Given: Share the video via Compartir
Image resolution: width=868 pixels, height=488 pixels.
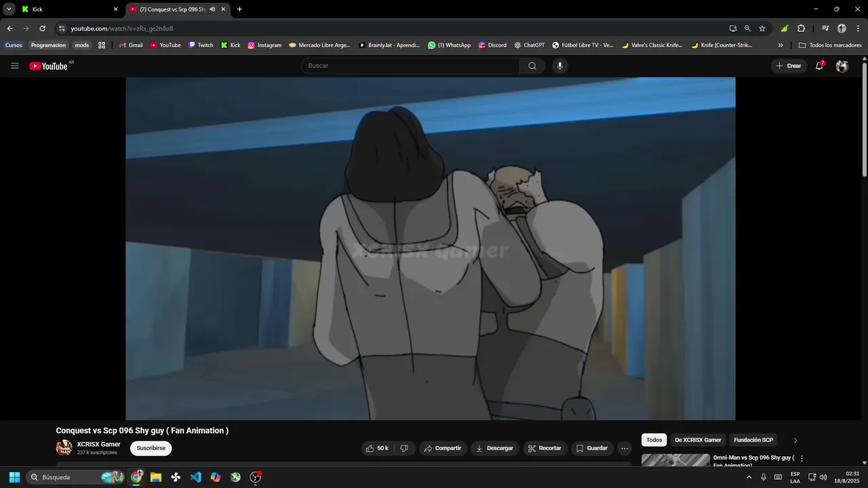Looking at the screenshot, I should pos(442,448).
